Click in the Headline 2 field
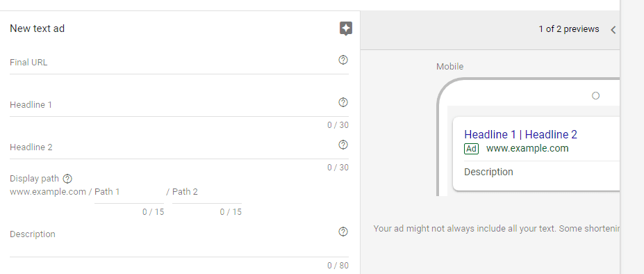This screenshot has height=274, width=644. pos(179,147)
